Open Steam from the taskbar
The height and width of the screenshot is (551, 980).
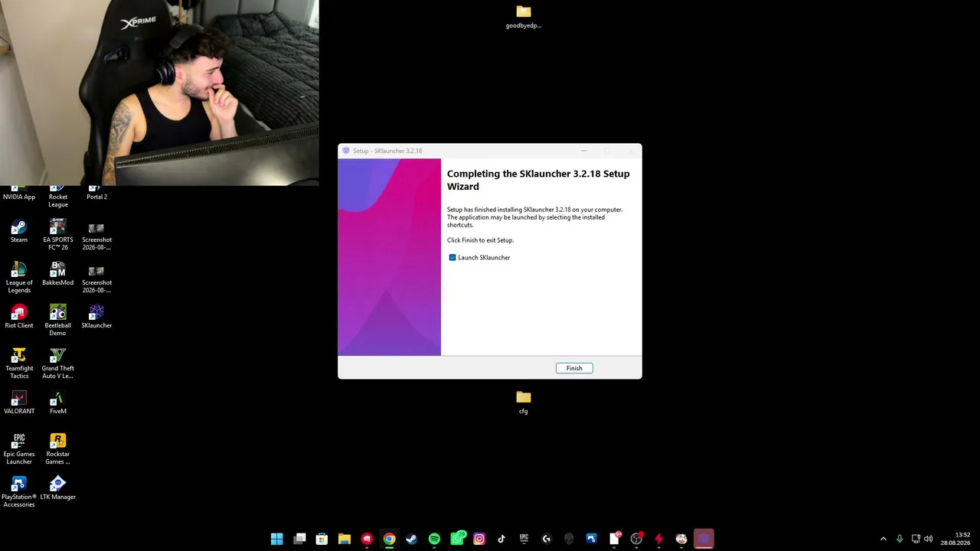coord(412,539)
